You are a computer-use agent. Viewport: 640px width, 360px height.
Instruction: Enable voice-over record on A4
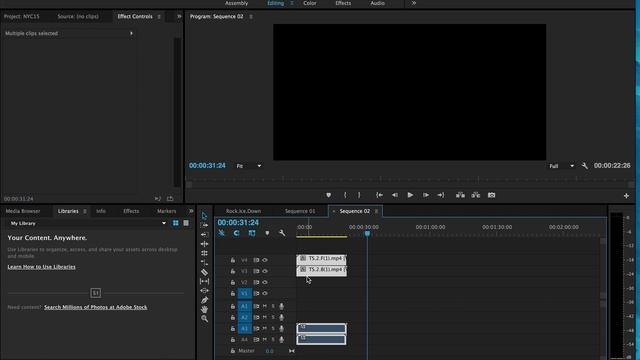[281, 339]
